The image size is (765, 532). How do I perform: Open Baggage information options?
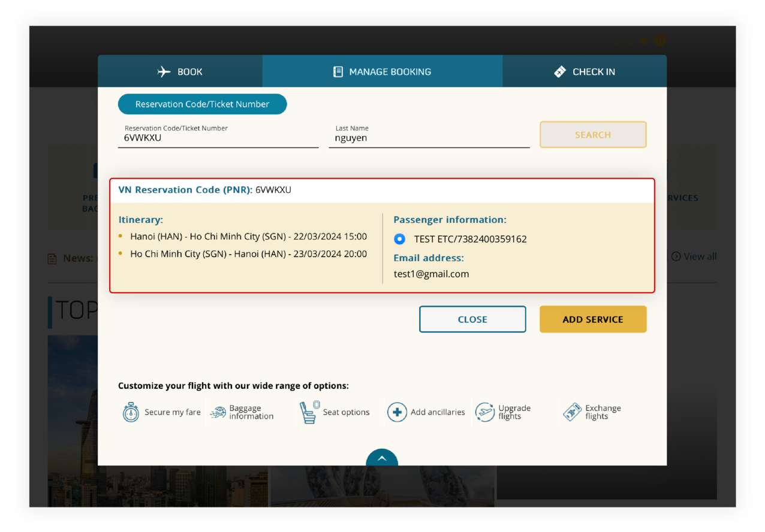pos(218,412)
